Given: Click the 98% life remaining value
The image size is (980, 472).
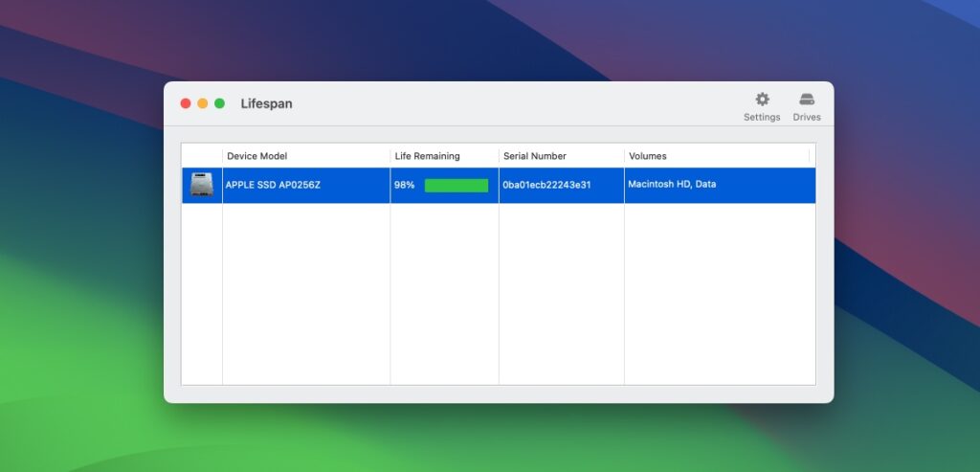Looking at the screenshot, I should (x=405, y=185).
